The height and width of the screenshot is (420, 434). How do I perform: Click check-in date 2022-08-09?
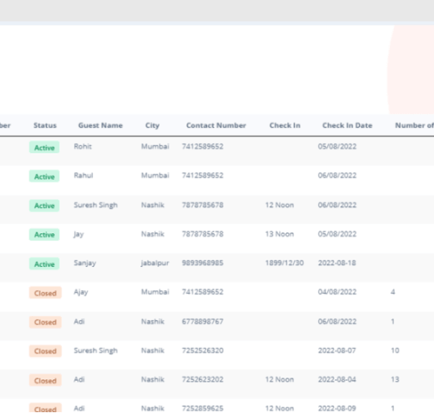point(337,408)
